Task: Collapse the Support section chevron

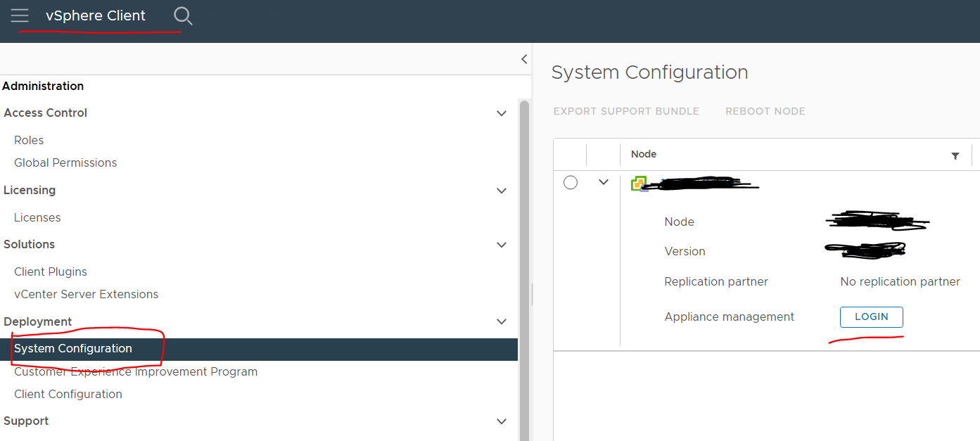Action: tap(501, 421)
